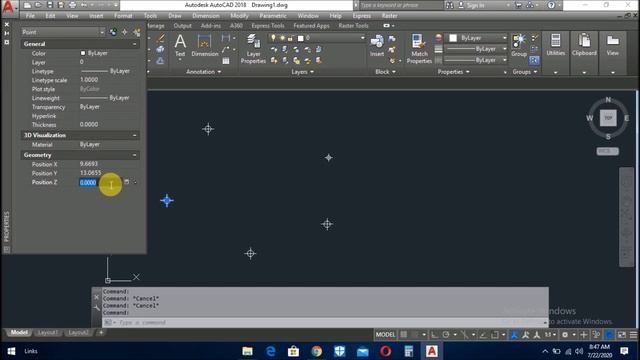
Task: Click the Quick Select icon in Properties palette
Action: tap(137, 32)
